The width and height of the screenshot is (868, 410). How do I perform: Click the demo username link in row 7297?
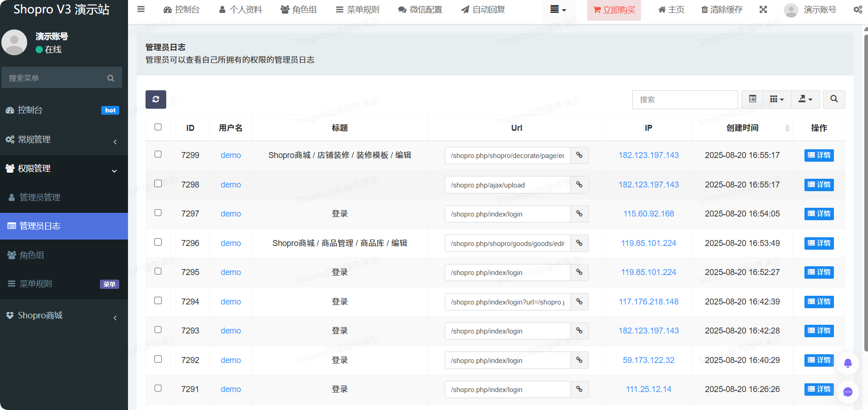point(231,214)
